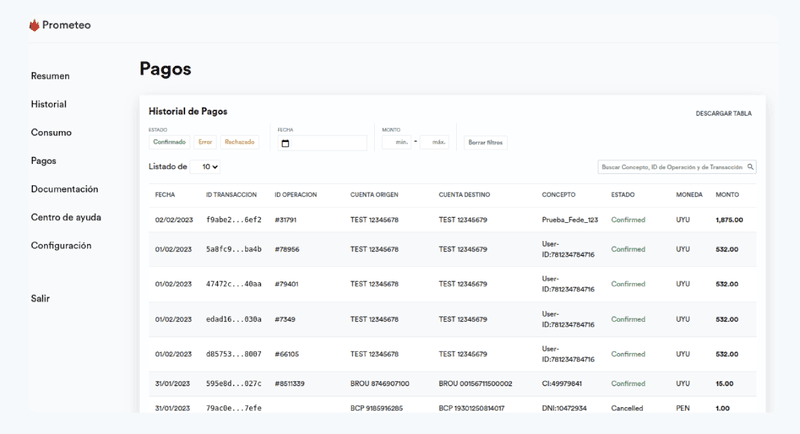Viewport: 800px width, 434px height.
Task: Focus the Buscar Concepto search field
Action: 677,167
